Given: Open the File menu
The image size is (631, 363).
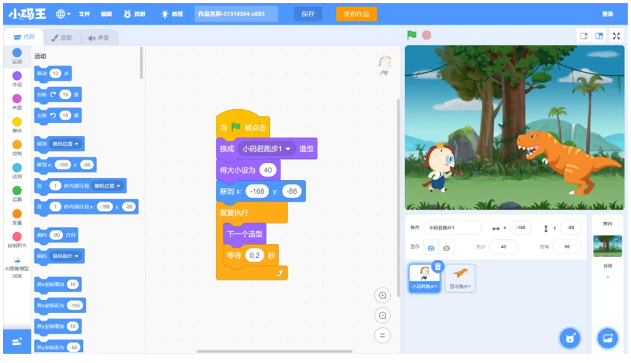Looking at the screenshot, I should pyautogui.click(x=84, y=14).
